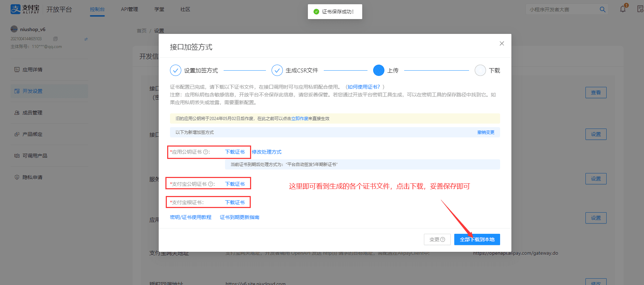644x285 pixels.
Task: Click the 撤销变更 link
Action: [x=486, y=132]
